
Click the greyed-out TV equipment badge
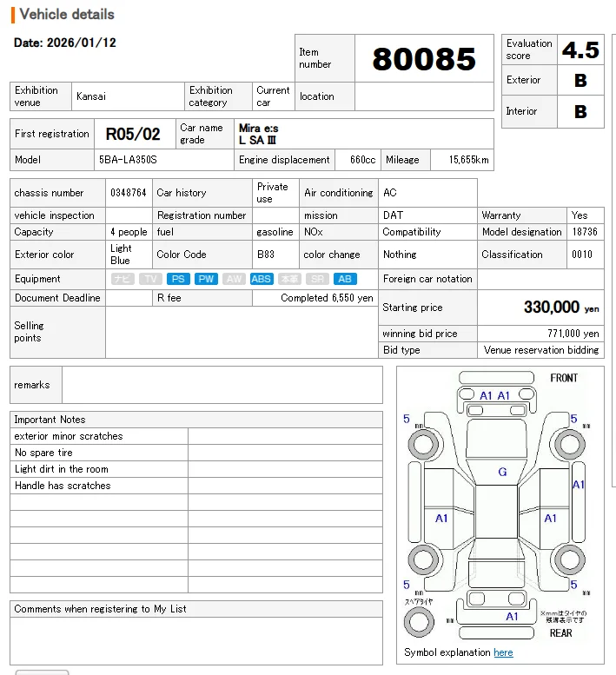pos(150,279)
